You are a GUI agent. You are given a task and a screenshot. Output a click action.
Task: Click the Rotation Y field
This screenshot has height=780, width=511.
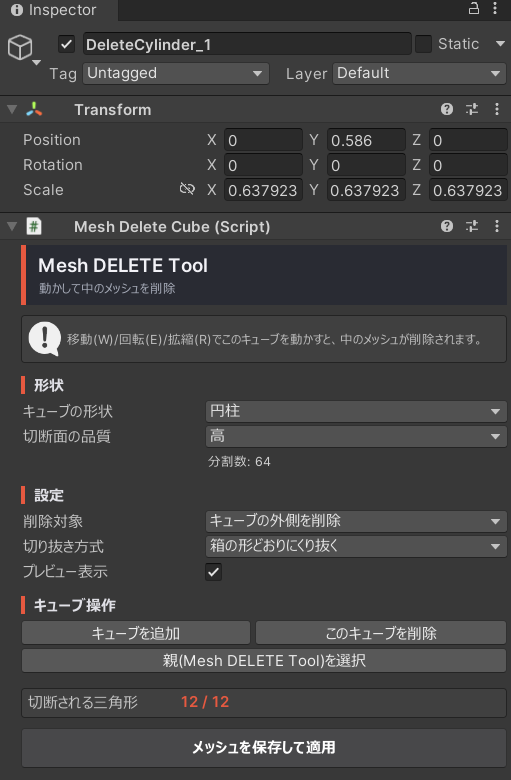click(x=366, y=165)
